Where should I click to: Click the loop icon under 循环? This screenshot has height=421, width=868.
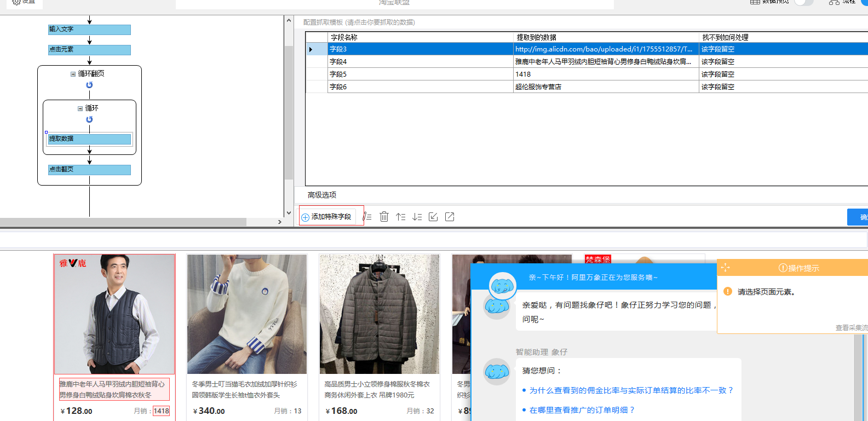coord(89,119)
